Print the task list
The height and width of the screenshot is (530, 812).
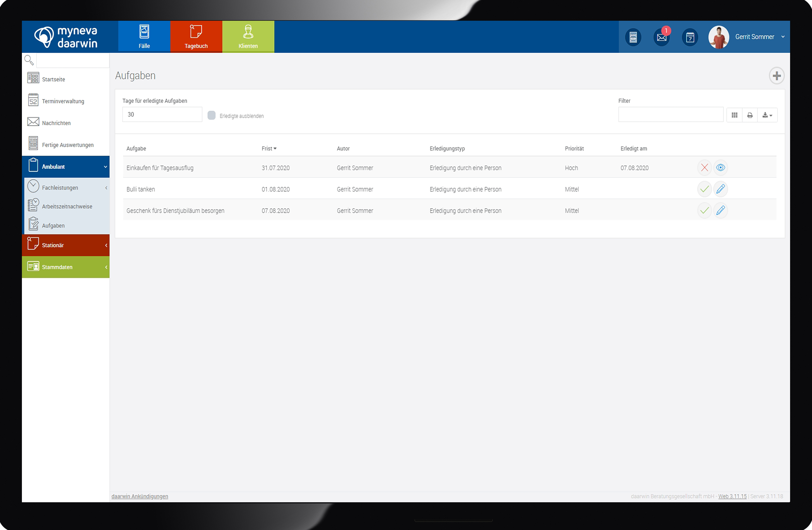[x=750, y=115]
